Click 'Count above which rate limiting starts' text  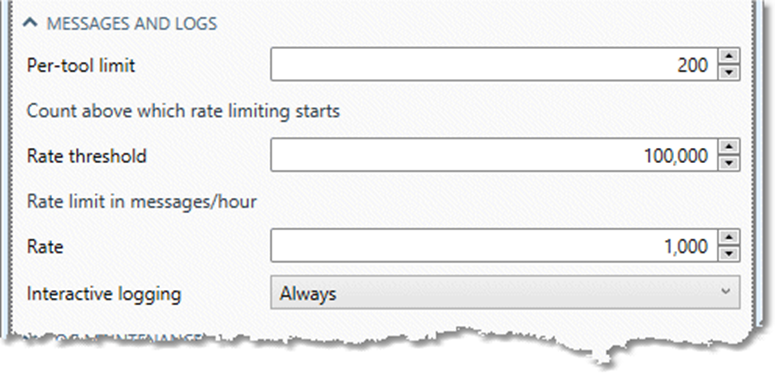point(183,111)
